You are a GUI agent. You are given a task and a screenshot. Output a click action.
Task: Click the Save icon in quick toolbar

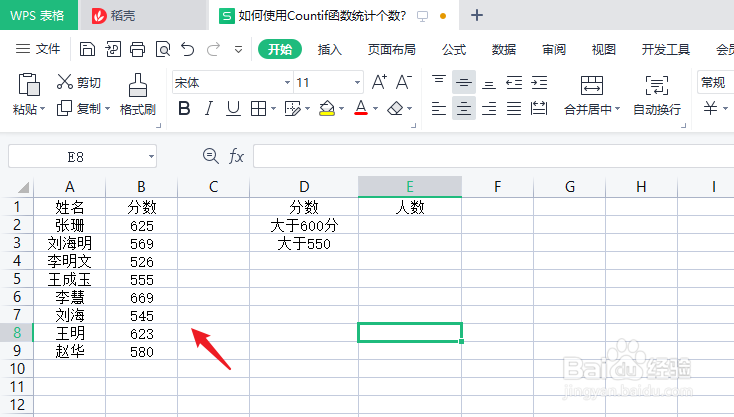tap(88, 49)
